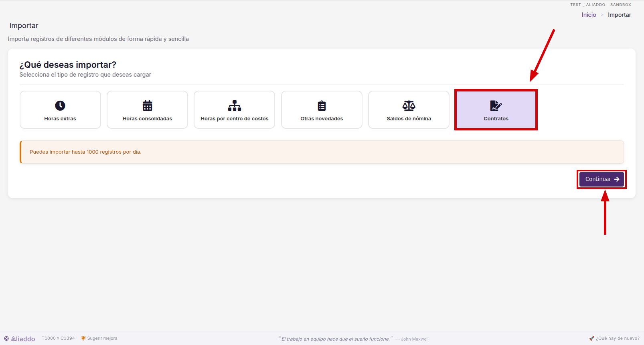Click the ¿Qué deseas importar? heading
Image resolution: width=644 pixels, height=345 pixels.
(x=68, y=65)
